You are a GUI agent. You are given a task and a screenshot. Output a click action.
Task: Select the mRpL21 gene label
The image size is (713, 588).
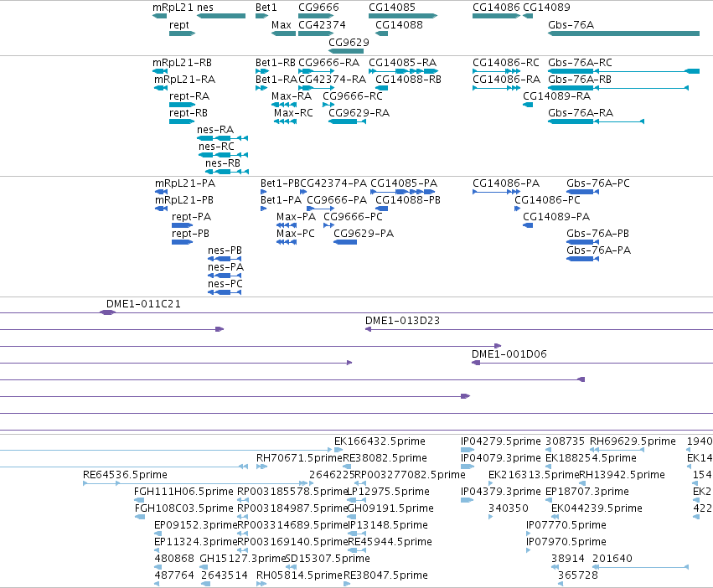point(172,8)
